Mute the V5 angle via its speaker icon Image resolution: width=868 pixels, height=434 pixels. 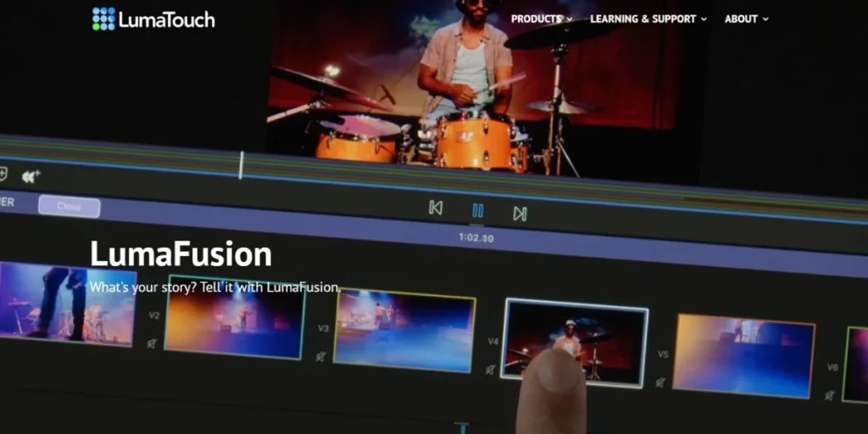(x=659, y=382)
